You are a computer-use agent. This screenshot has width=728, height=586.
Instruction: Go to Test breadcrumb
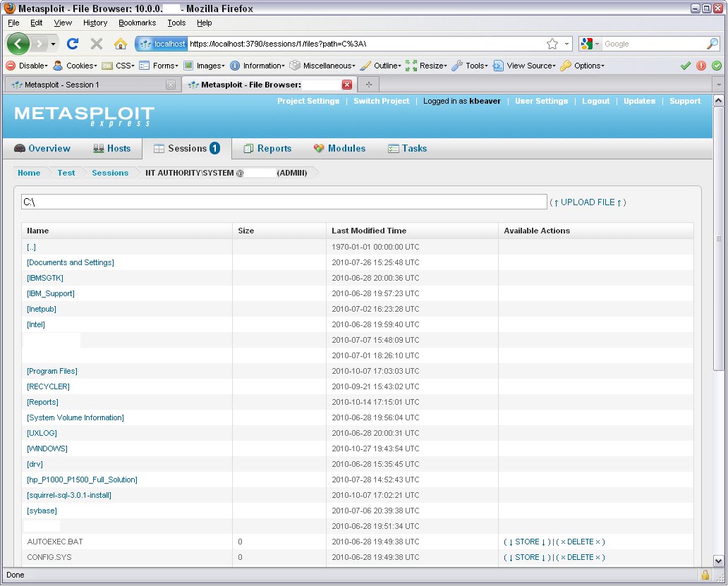pos(66,173)
